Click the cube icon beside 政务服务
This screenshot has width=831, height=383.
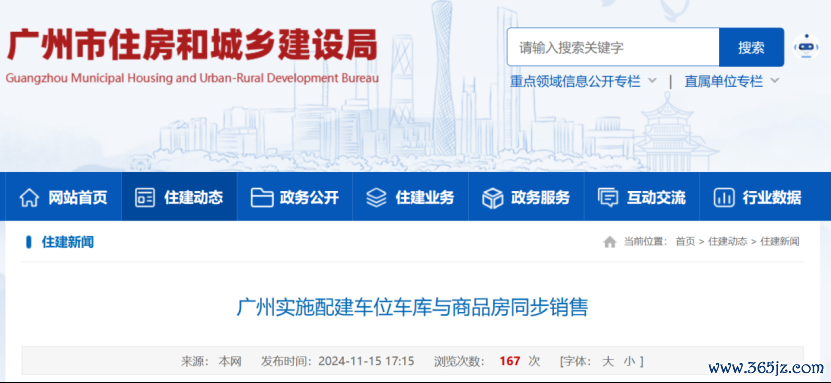492,198
